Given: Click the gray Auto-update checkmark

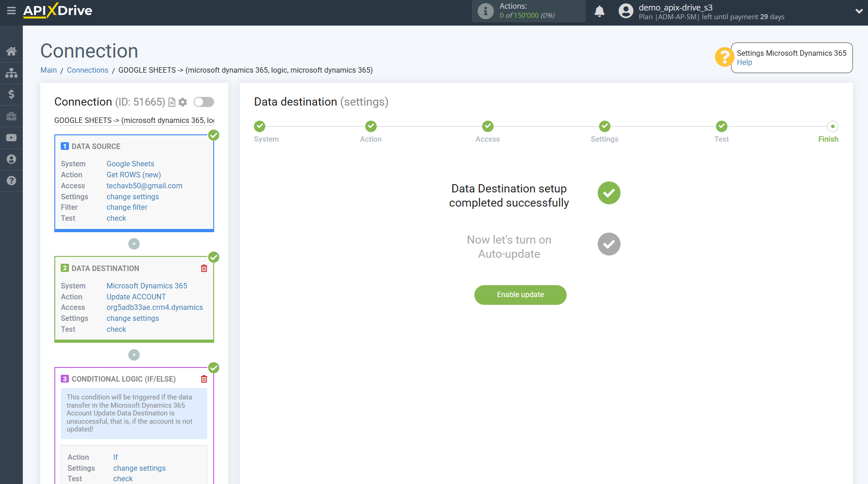Looking at the screenshot, I should [609, 244].
